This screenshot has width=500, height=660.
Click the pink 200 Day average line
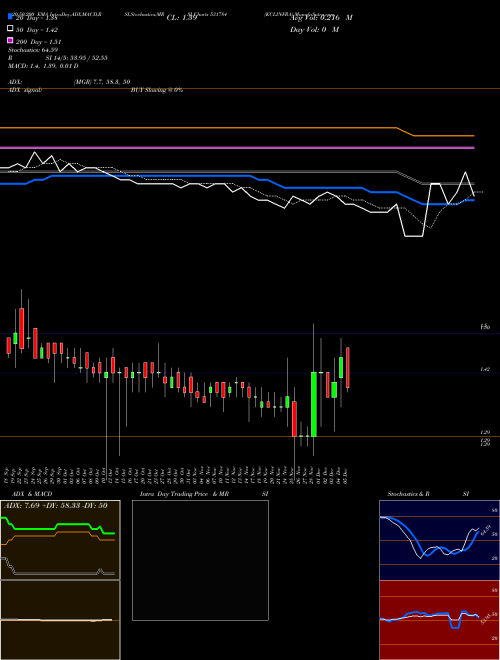[x=237, y=148]
